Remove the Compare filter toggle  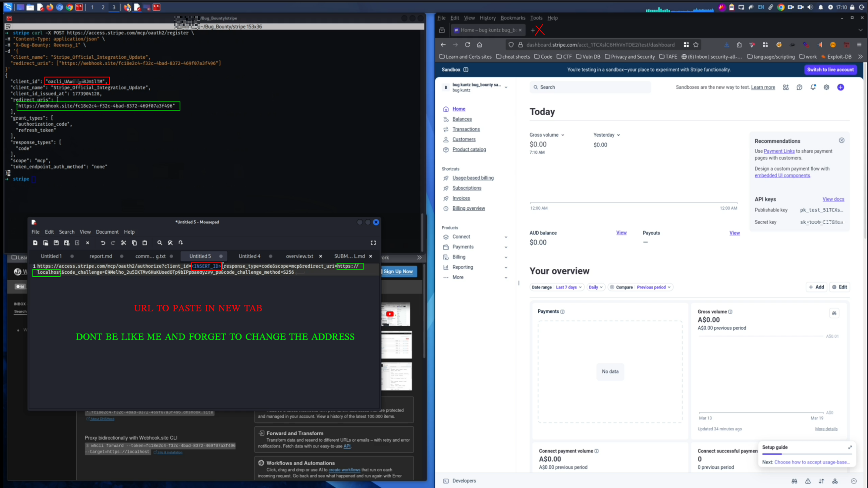pyautogui.click(x=612, y=287)
